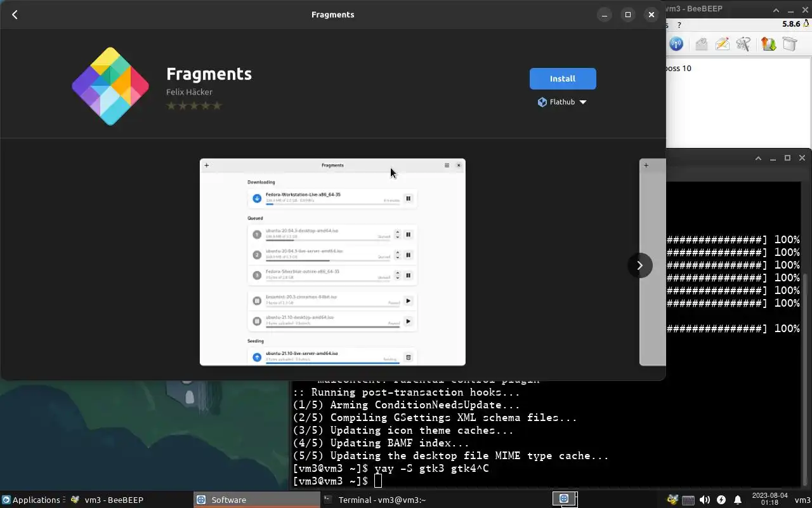The height and width of the screenshot is (508, 812).
Task: Install the Fragments application
Action: (x=563, y=79)
